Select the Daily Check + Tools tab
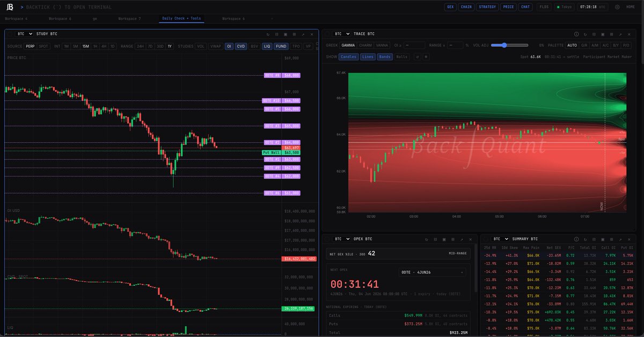This screenshot has height=337, width=644. (x=181, y=18)
